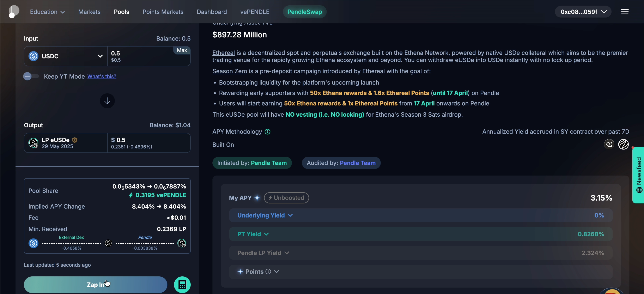Open the hamburger menu icon
The height and width of the screenshot is (294, 644).
[x=625, y=12]
